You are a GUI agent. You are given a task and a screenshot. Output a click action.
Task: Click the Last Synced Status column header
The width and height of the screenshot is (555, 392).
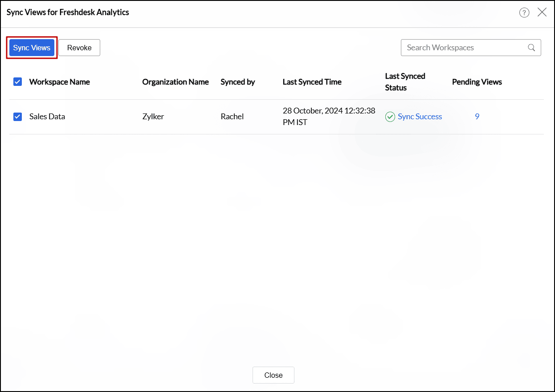click(405, 81)
